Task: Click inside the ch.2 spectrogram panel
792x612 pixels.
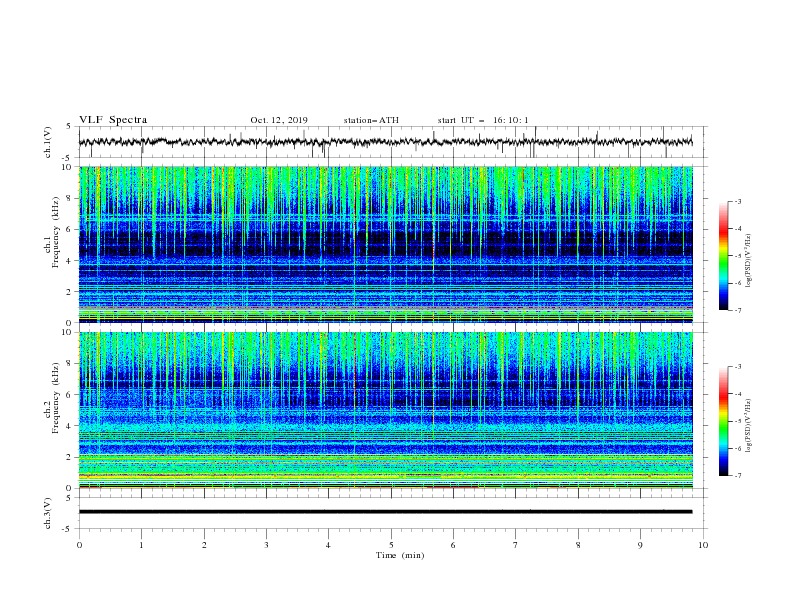Action: pos(385,410)
